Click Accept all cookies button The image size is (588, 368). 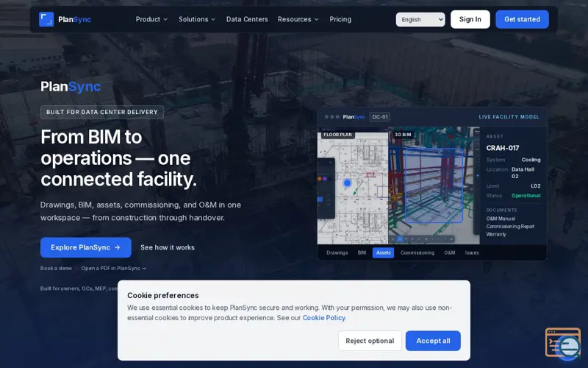[433, 341]
